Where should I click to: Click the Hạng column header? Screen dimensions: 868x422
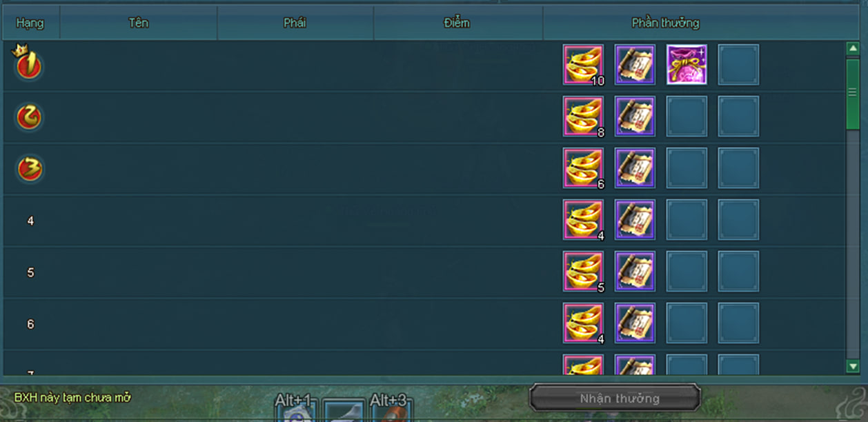[30, 23]
